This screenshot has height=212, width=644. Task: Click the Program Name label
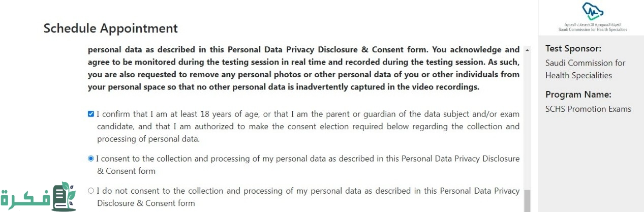[578, 95]
